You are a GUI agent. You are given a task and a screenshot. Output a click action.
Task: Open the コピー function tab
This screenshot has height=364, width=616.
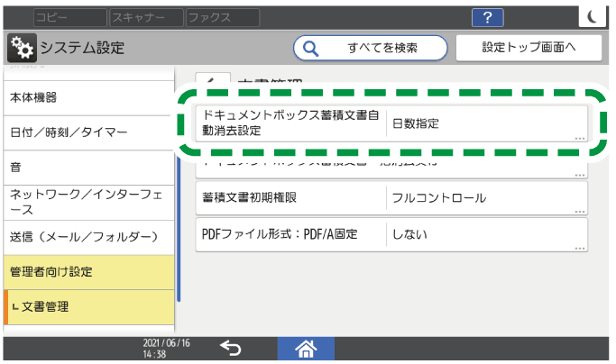coord(70,18)
